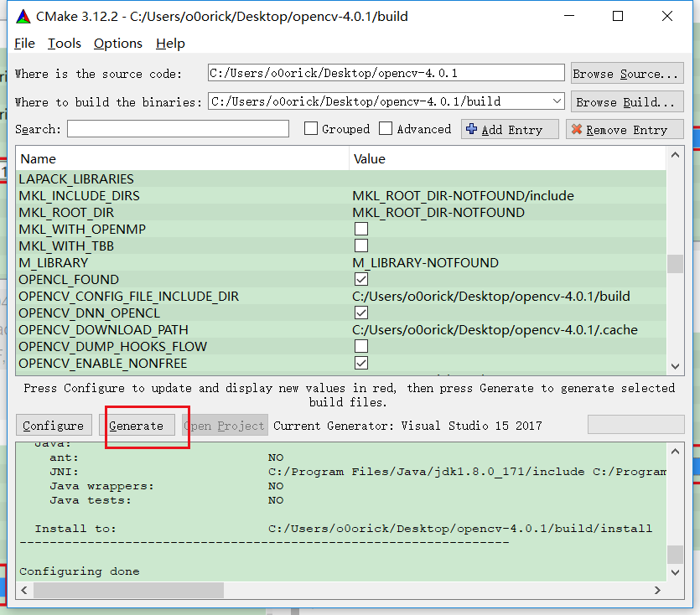Click the source code path field
The image size is (700, 615).
[386, 73]
